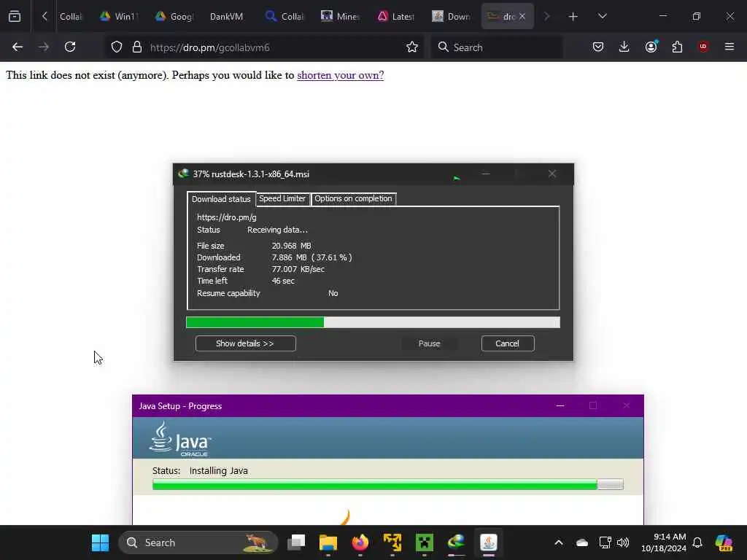
Task: Open Firefox application hamburger menu
Action: coord(729,47)
